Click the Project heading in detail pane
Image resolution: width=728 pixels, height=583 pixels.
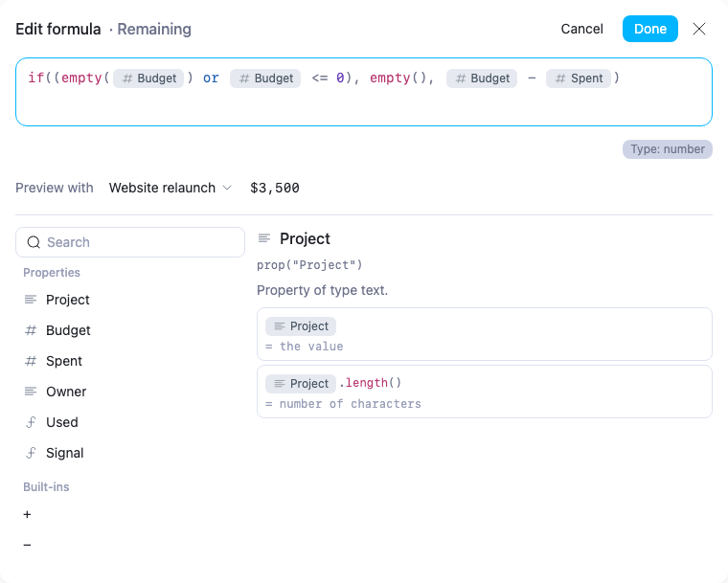[305, 238]
